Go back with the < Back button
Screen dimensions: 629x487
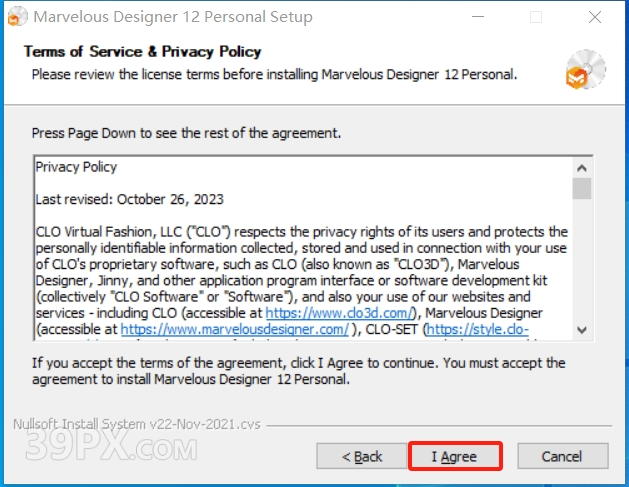tap(362, 456)
